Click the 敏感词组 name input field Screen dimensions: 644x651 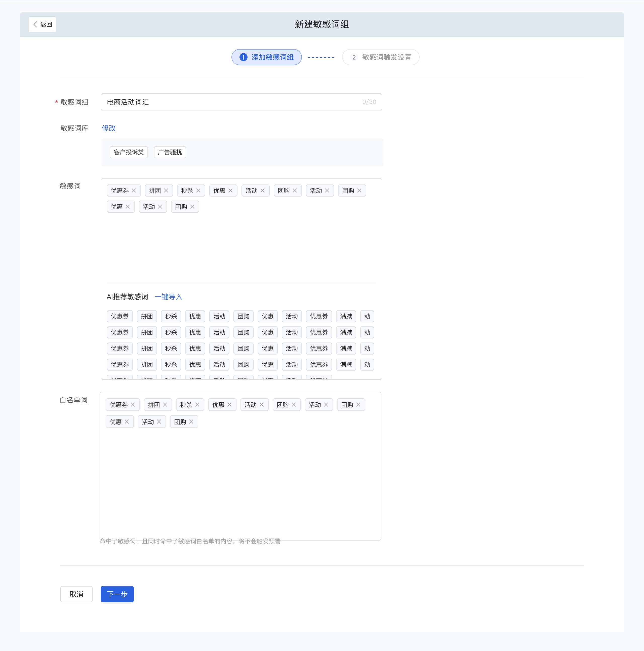(241, 102)
